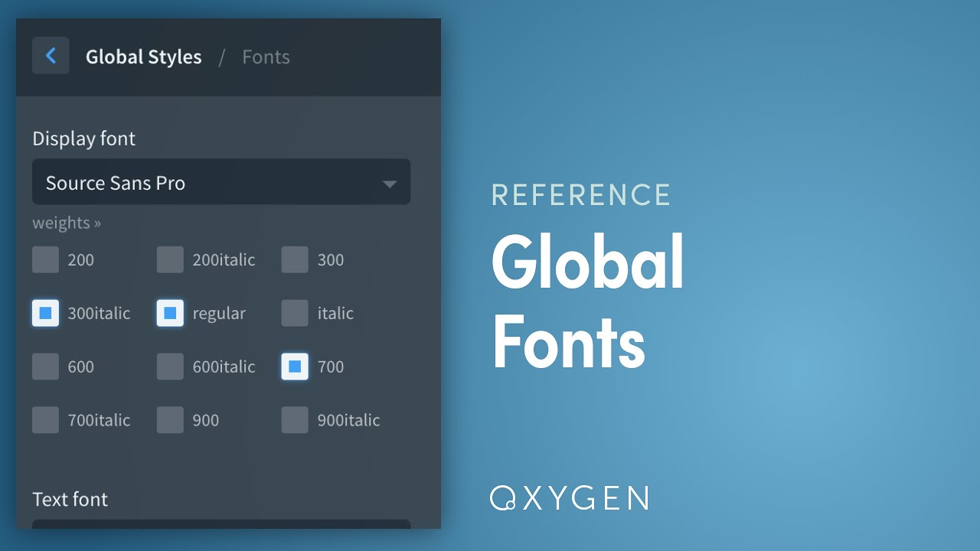The image size is (980, 551).
Task: Uncheck the 300italic weight box
Action: (45, 313)
